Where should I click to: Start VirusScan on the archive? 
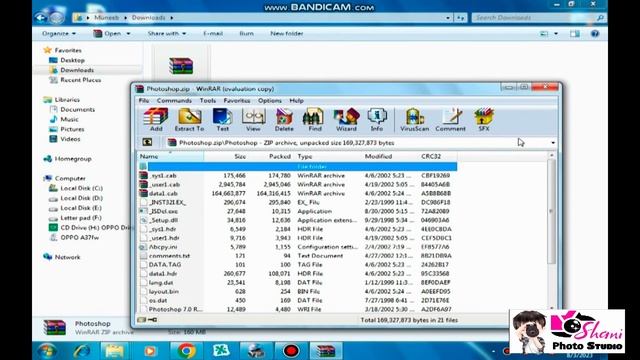414,120
